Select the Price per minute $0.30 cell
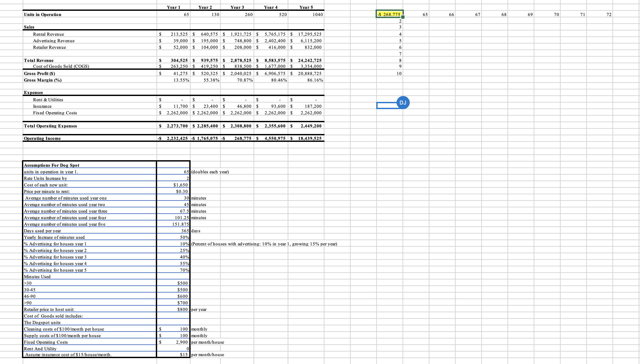The width and height of the screenshot is (640, 364). click(x=173, y=191)
